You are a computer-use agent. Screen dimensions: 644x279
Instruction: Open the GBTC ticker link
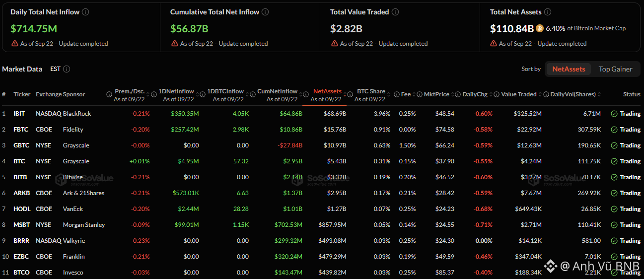click(21, 145)
